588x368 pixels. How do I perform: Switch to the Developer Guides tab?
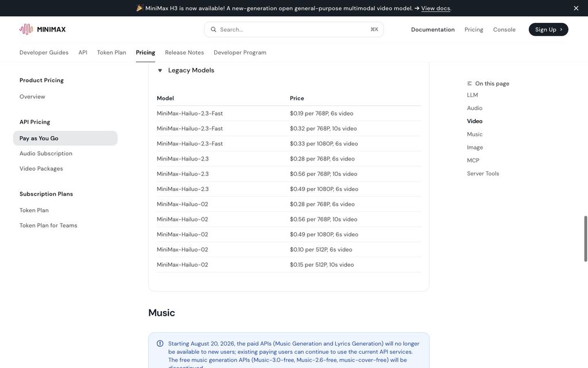click(x=44, y=52)
